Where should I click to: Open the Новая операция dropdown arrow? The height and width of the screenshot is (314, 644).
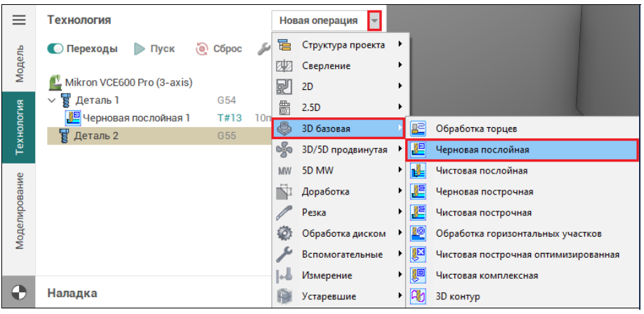375,20
